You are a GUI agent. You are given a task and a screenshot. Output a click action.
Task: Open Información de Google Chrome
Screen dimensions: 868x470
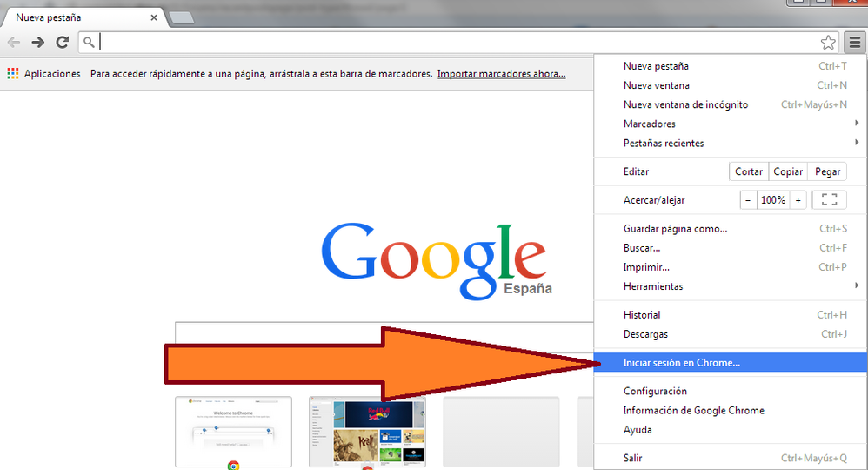coord(731,411)
